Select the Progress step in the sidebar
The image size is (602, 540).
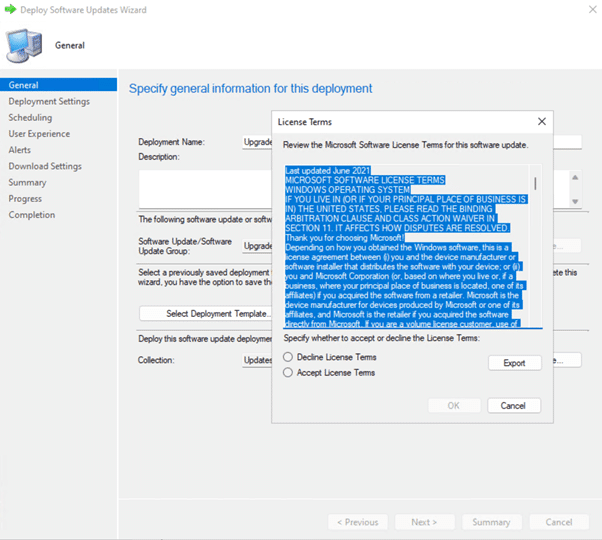click(x=25, y=199)
